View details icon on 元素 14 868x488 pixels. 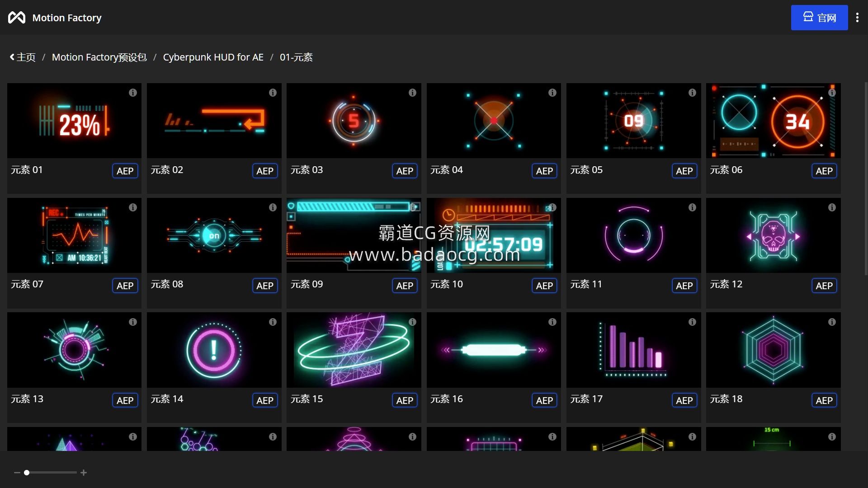tap(273, 322)
